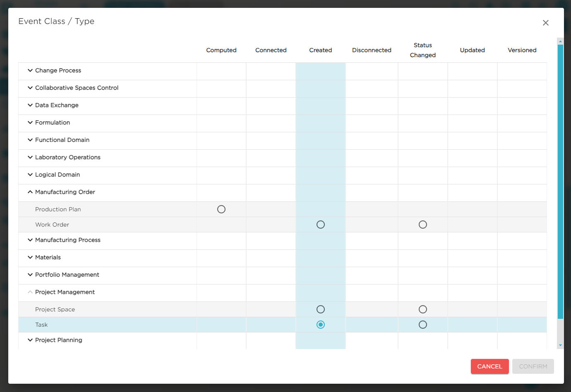571x392 pixels.
Task: Collapse the Manufacturing Order group
Action: pyautogui.click(x=30, y=192)
